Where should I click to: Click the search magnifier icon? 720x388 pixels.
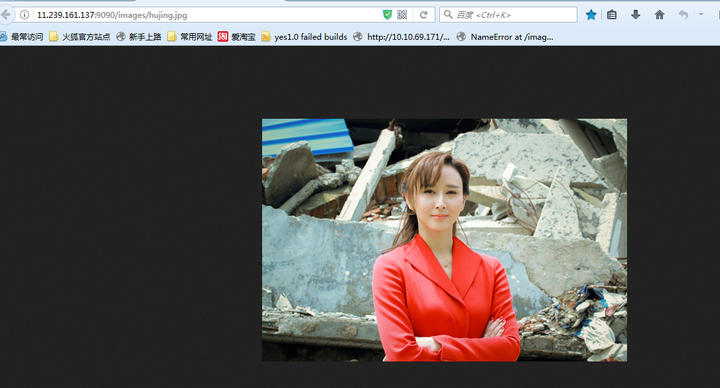coord(448,15)
